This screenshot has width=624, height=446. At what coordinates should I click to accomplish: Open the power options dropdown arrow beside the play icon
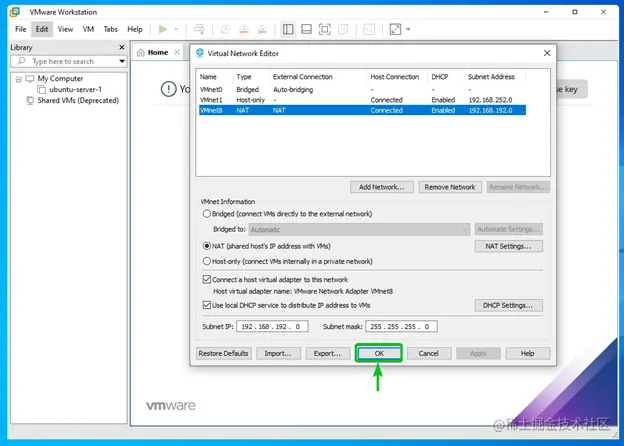click(x=176, y=29)
